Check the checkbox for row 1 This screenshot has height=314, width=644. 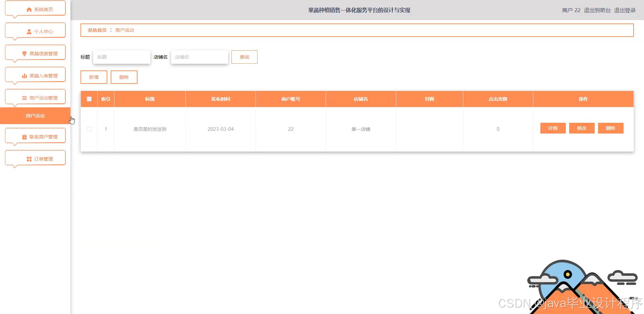[89, 129]
